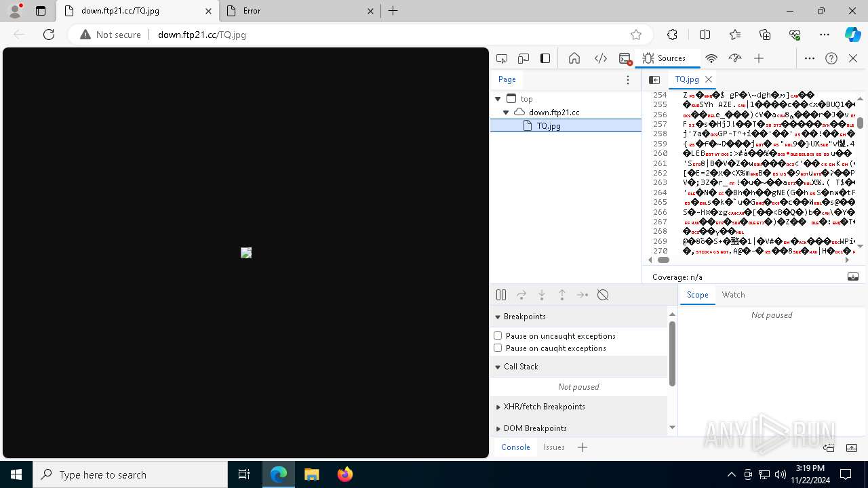The height and width of the screenshot is (488, 868).
Task: Toggle DevTools sidebar dock icon
Action: (x=545, y=58)
